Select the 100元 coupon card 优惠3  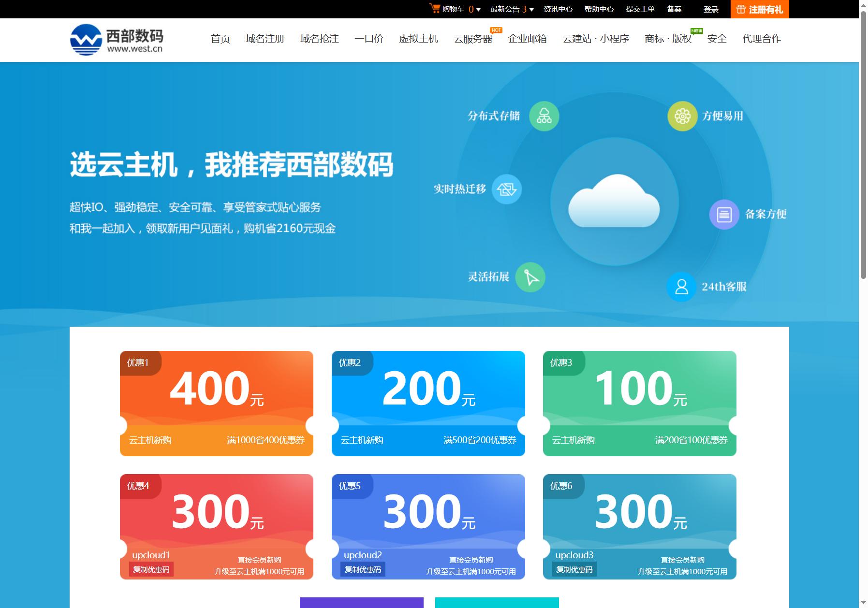[x=640, y=403]
